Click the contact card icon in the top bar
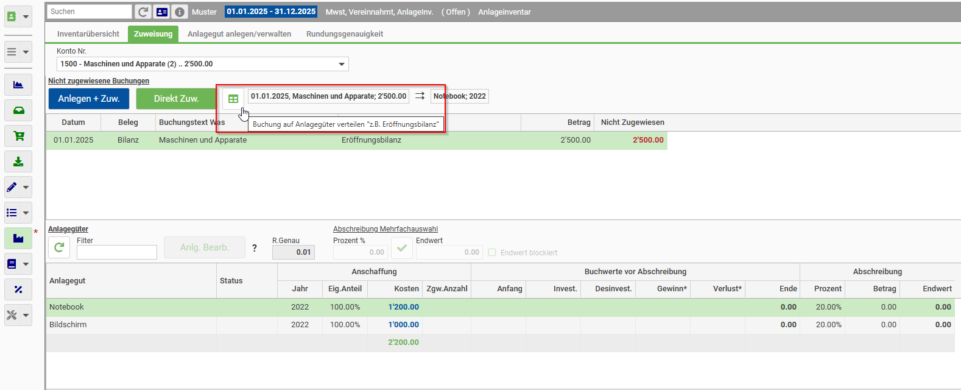 tap(161, 12)
